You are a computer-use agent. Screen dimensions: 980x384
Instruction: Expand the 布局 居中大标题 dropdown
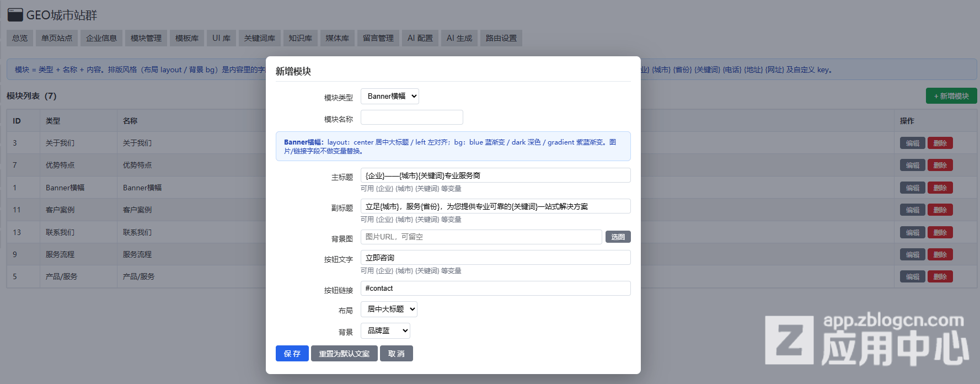[389, 310]
